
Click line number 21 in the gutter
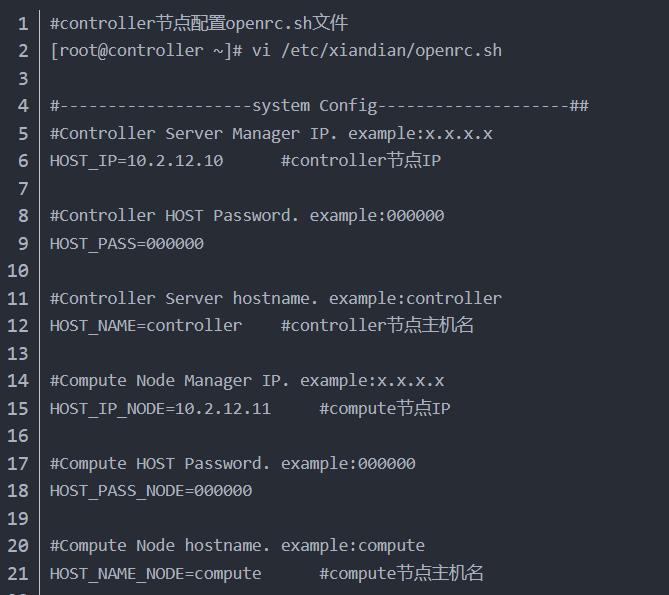click(x=18, y=573)
